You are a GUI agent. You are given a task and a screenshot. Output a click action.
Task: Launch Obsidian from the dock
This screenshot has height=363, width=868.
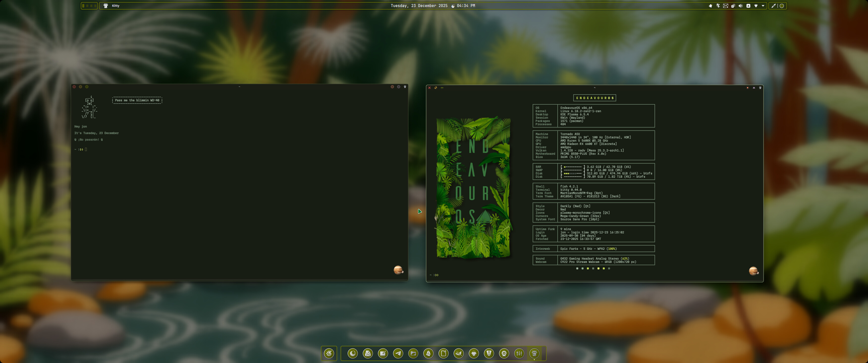428,353
